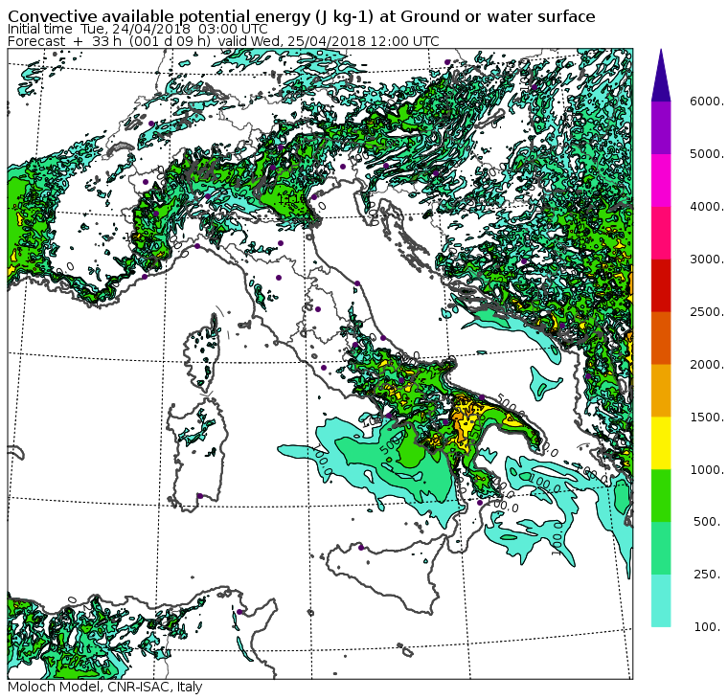Viewport: 728px width, 700px height.
Task: Click the legend label "4000."
Action: (706, 206)
